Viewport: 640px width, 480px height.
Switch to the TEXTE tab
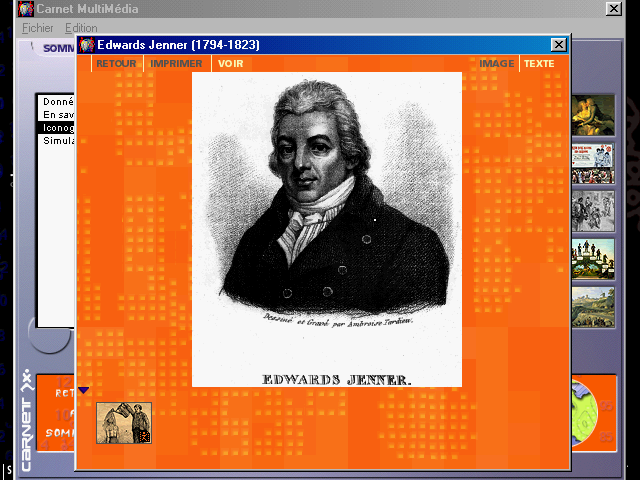pos(539,64)
